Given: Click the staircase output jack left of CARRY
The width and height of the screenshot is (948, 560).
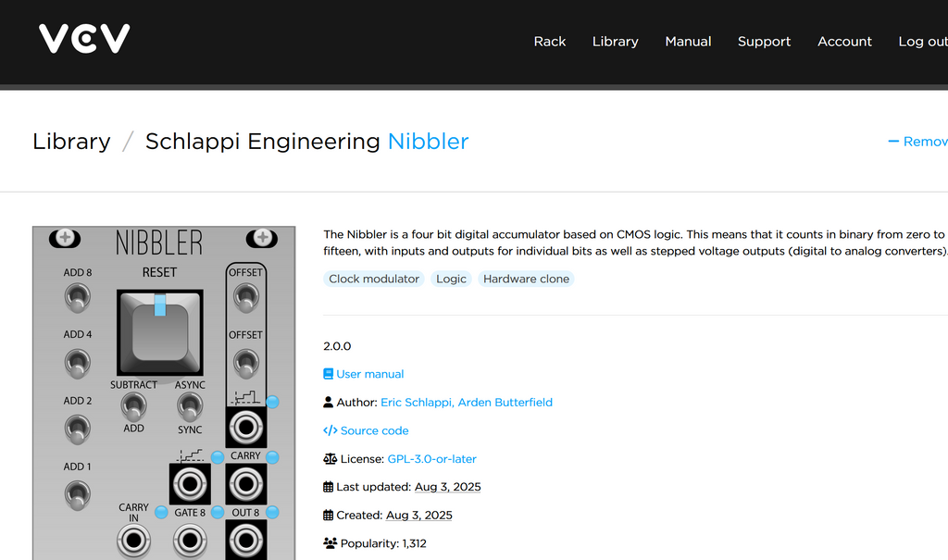Looking at the screenshot, I should [x=190, y=484].
